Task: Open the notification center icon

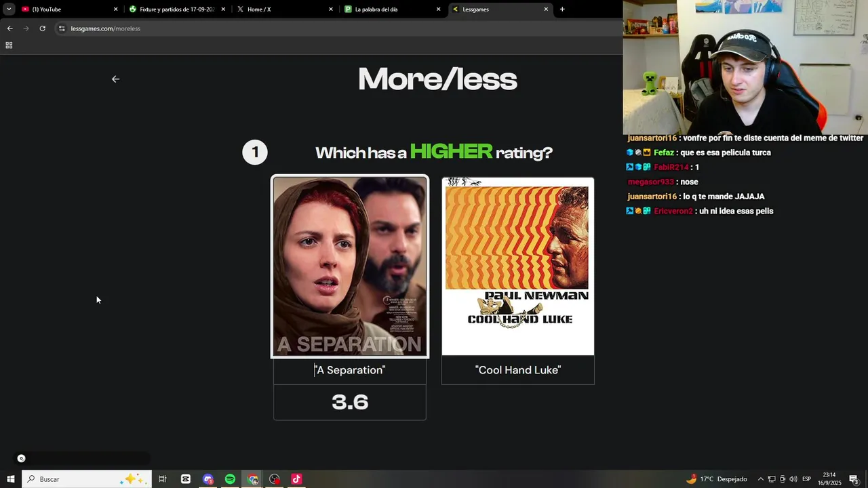Action: tap(854, 479)
